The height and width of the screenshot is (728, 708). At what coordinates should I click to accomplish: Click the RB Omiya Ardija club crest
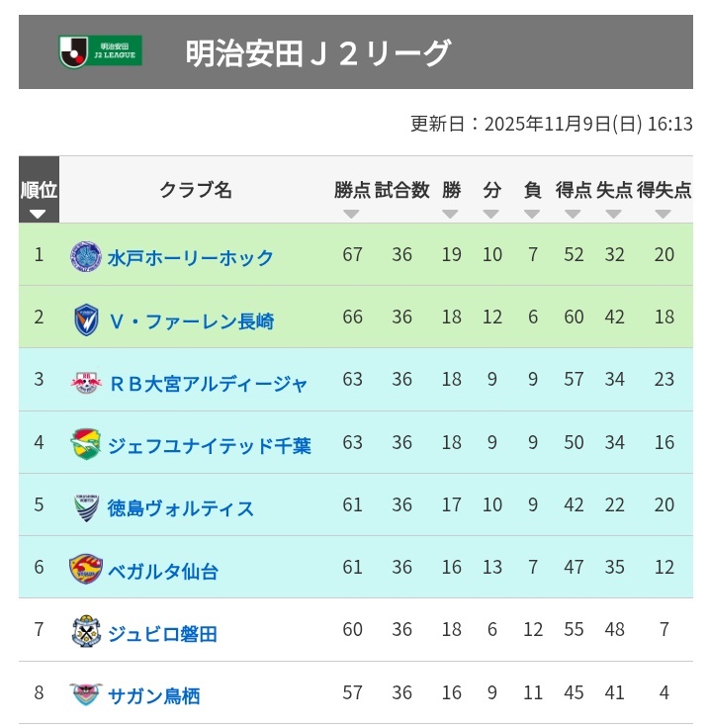(x=86, y=383)
